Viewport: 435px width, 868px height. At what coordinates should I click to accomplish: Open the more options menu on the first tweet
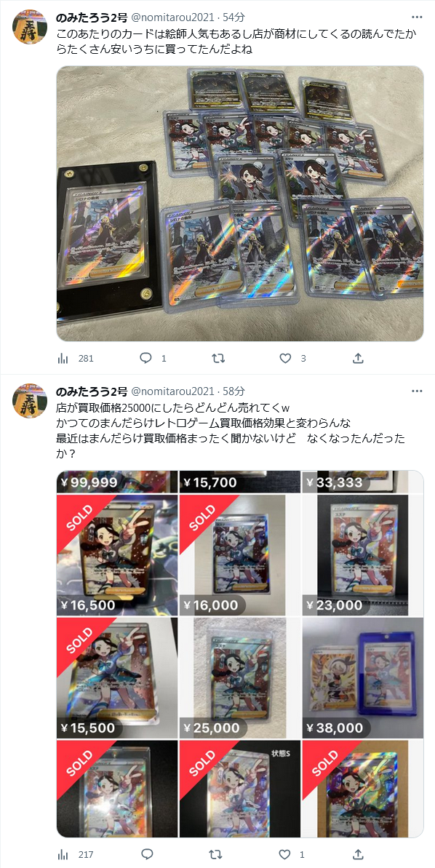pyautogui.click(x=417, y=17)
